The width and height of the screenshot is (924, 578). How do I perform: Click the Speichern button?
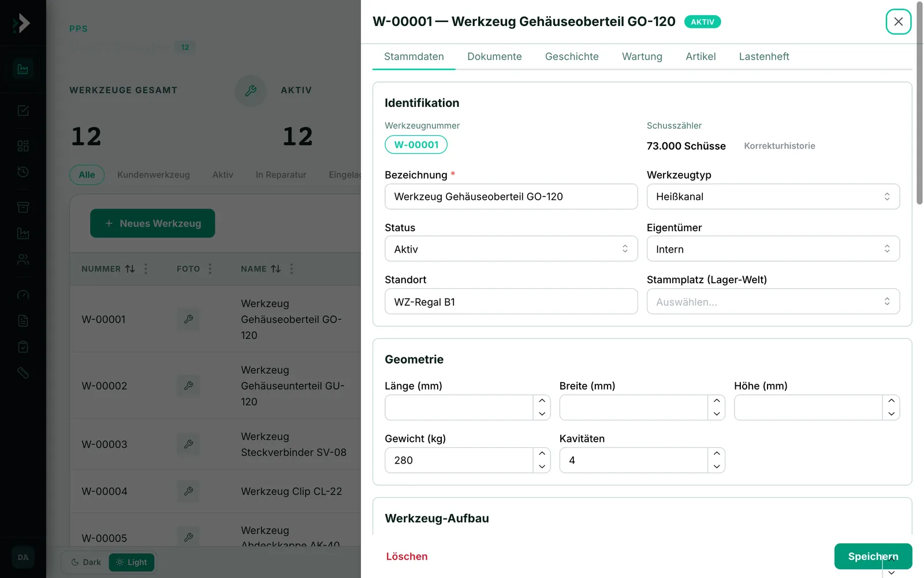click(873, 557)
